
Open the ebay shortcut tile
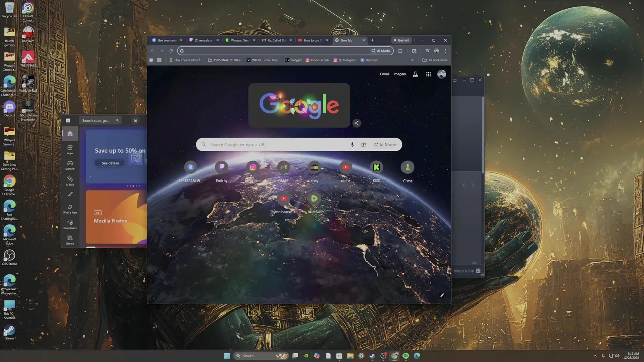coord(314,171)
